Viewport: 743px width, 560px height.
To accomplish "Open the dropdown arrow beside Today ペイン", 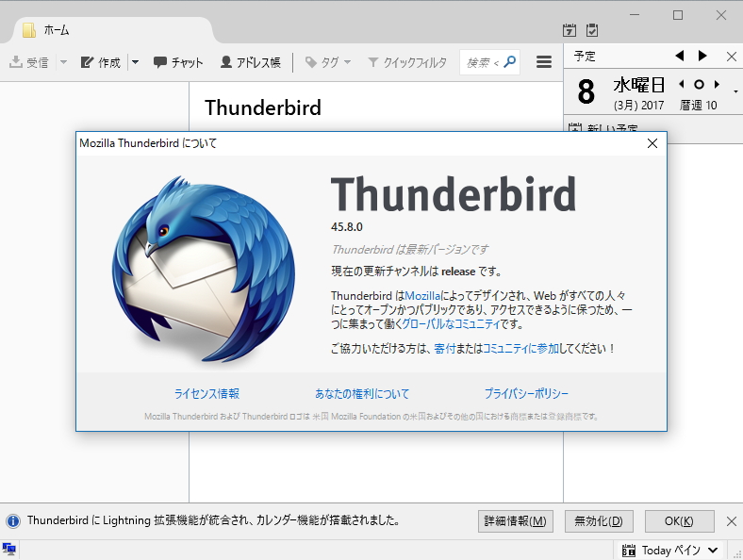I will [x=713, y=550].
